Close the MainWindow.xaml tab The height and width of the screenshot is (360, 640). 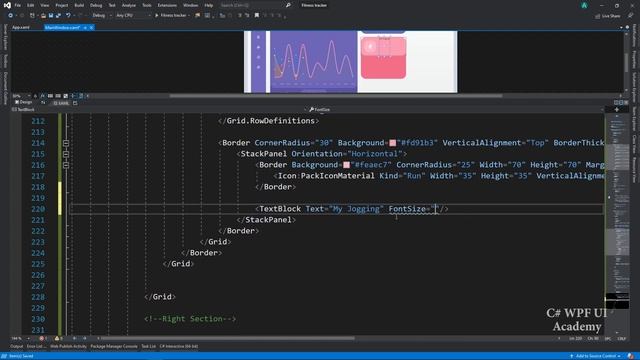(91, 27)
